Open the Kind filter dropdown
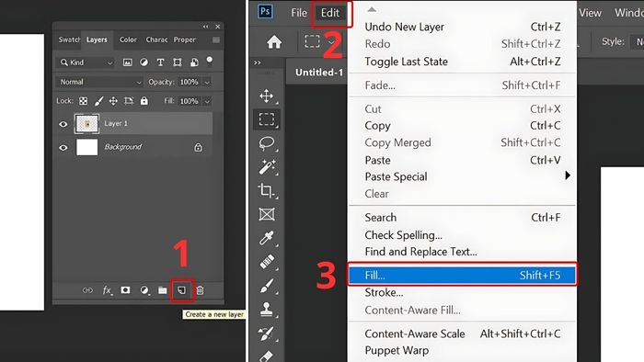Image resolution: width=644 pixels, height=362 pixels. pyautogui.click(x=86, y=62)
